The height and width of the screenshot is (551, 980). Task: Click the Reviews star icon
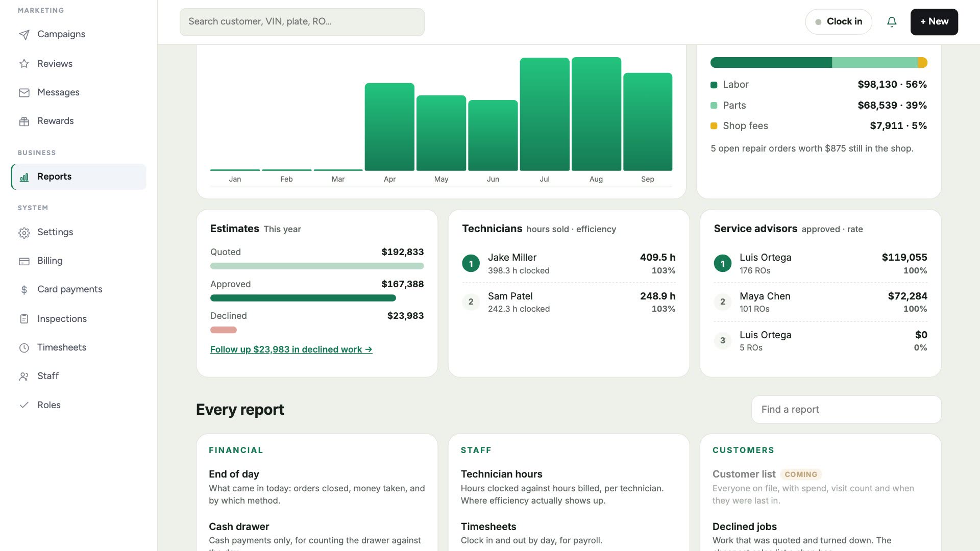pos(24,64)
